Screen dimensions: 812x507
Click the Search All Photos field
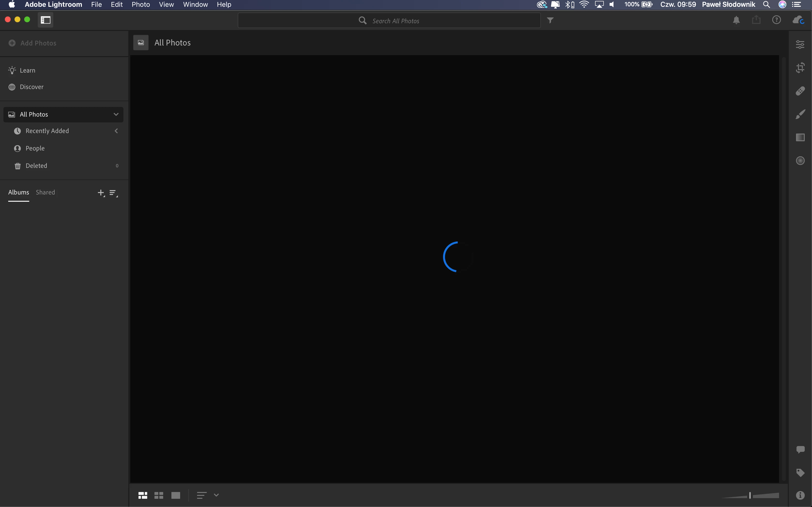pos(389,21)
